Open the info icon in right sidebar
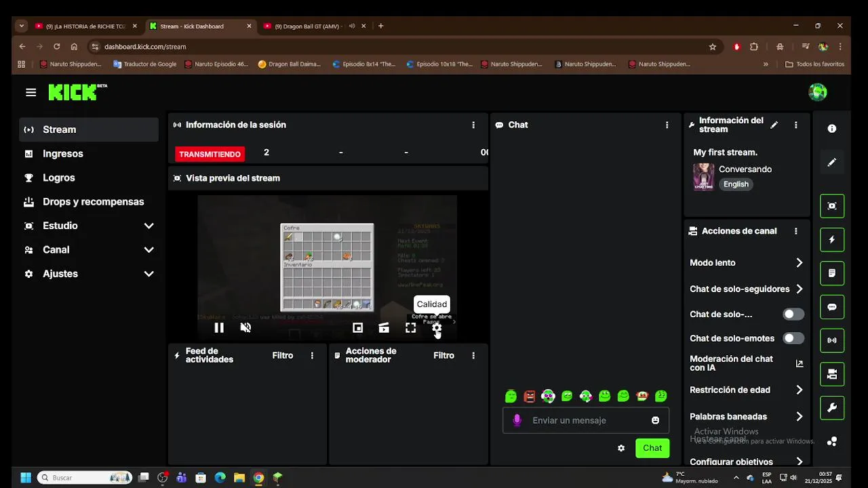 tap(832, 129)
